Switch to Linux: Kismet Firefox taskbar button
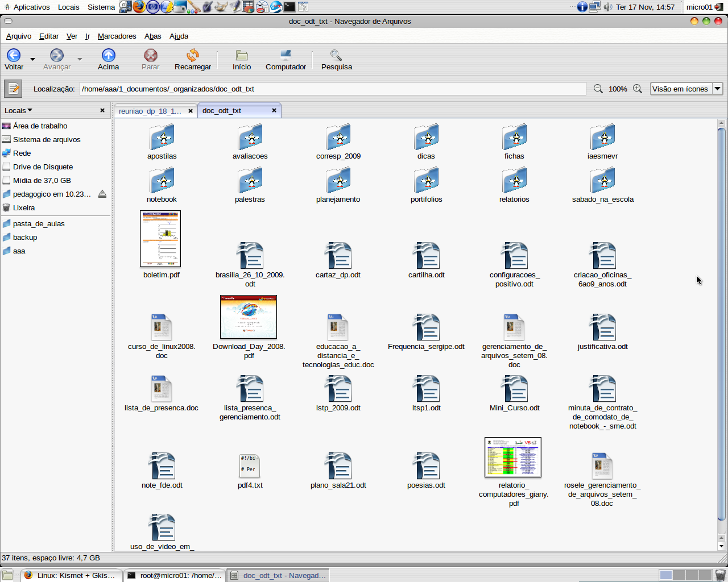The image size is (728, 582). tap(72, 575)
